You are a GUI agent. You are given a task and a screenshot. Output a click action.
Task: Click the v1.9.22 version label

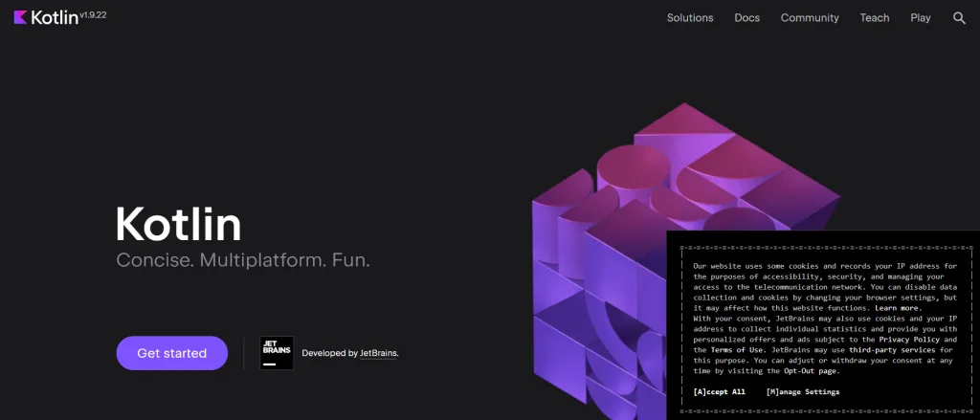pyautogui.click(x=93, y=14)
